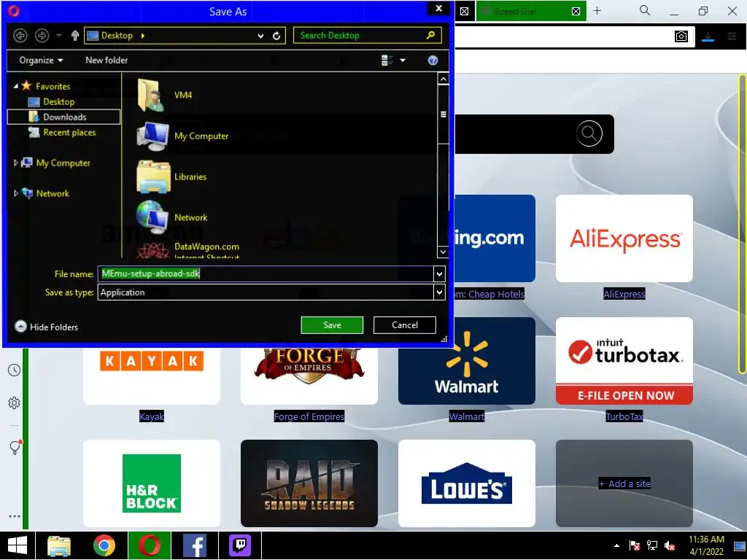The image size is (747, 560).
Task: Create a New folder
Action: (x=107, y=60)
